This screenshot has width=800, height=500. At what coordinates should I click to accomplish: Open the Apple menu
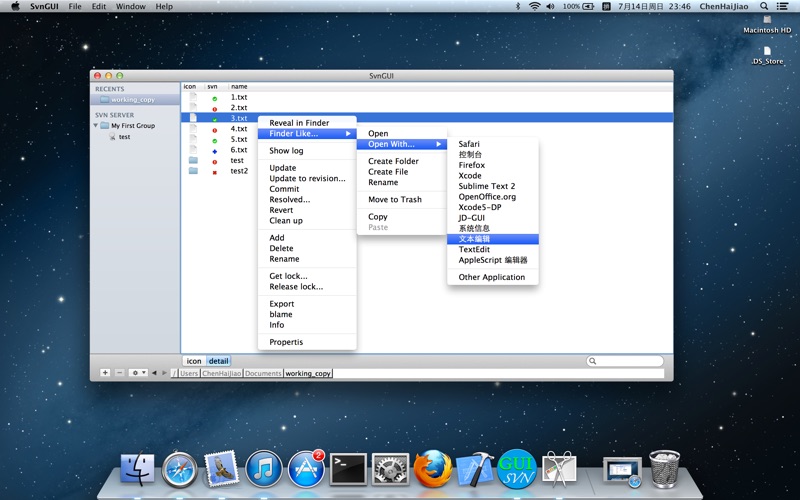(15, 6)
